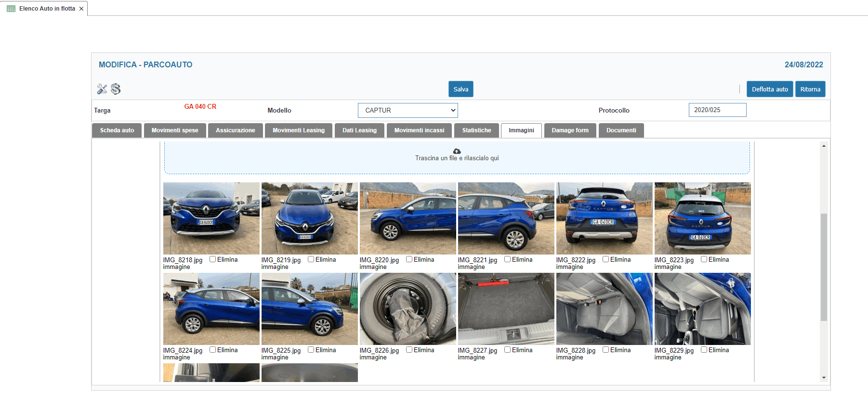The image size is (868, 408).
Task: Open thumbnail IMG_8218 front view of car
Action: [x=211, y=218]
